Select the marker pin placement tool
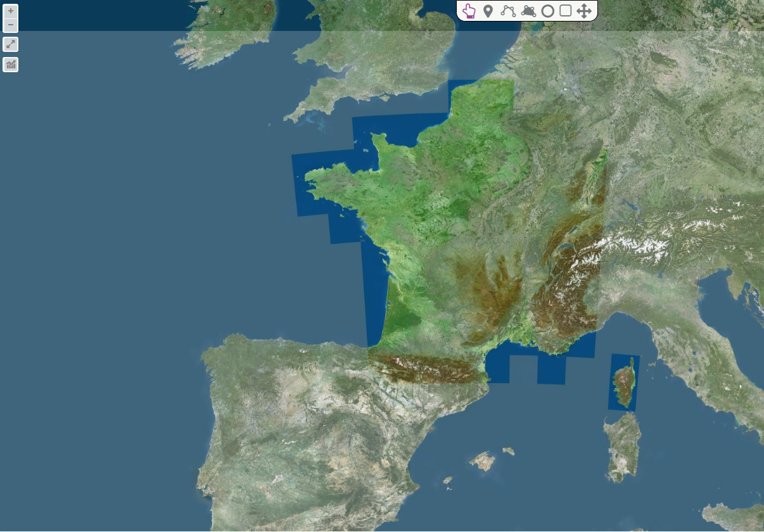764x532 pixels. 488,11
